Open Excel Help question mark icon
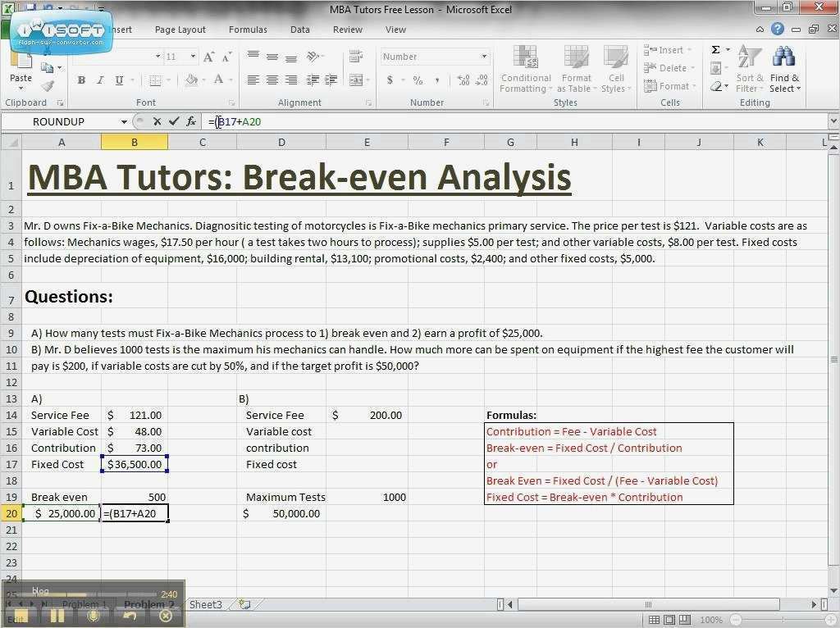The width and height of the screenshot is (840, 628). point(778,29)
